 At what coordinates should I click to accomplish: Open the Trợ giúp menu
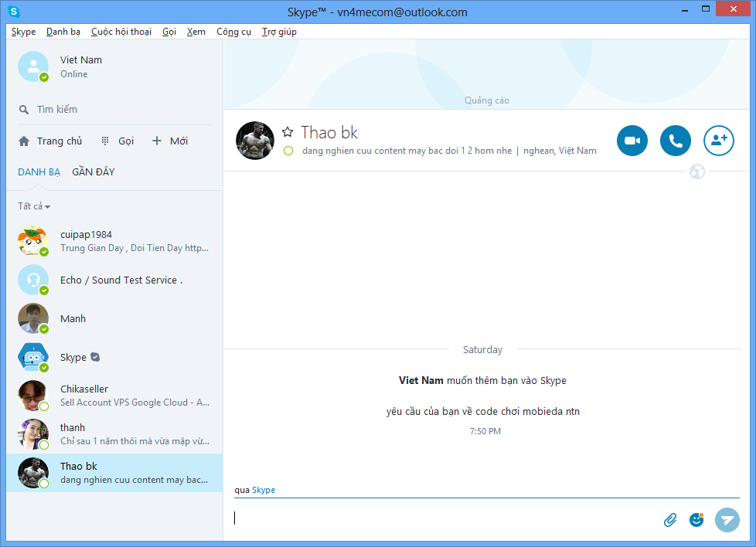pyautogui.click(x=279, y=32)
